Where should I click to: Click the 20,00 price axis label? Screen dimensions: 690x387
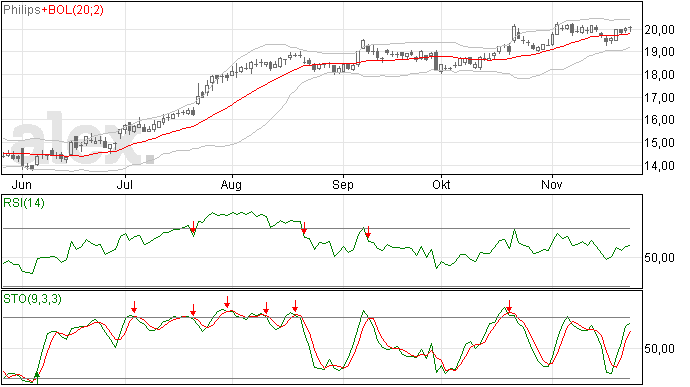click(x=659, y=30)
